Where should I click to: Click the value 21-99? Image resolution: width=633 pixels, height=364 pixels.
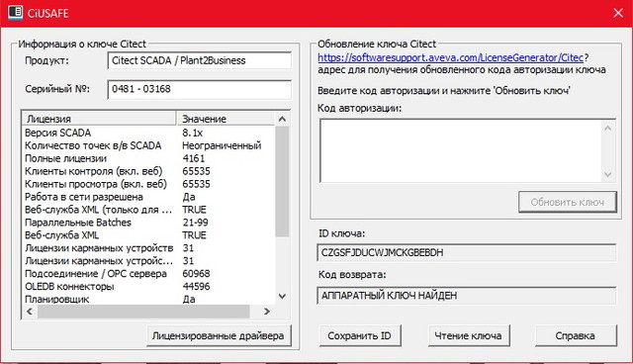pos(196,223)
